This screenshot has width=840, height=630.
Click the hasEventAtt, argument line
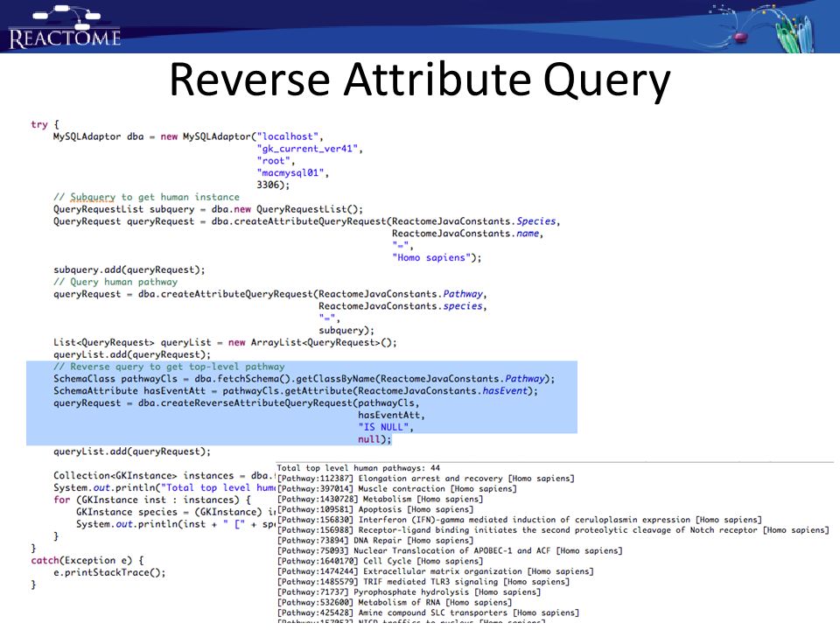tap(391, 415)
